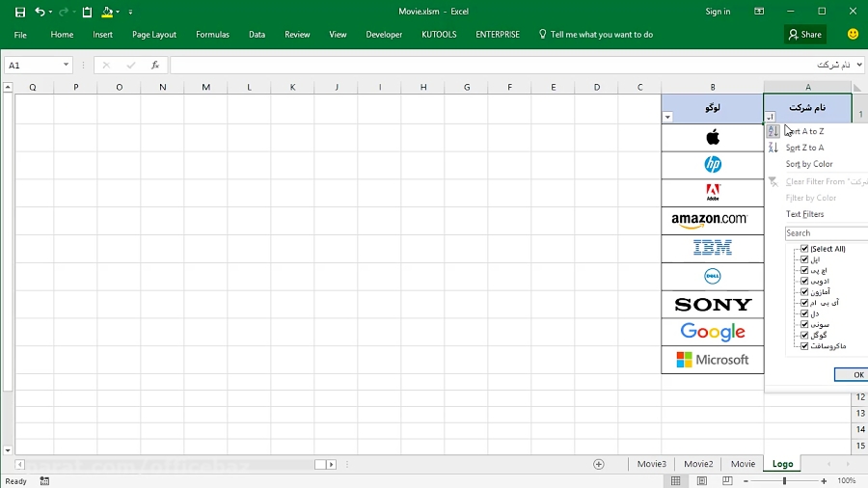This screenshot has width=868, height=488.
Task: Uncheck the دل filter checkbox
Action: coord(804,313)
